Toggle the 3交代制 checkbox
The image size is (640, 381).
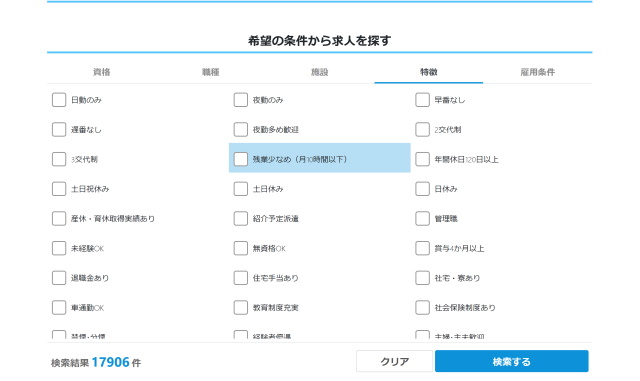click(59, 159)
